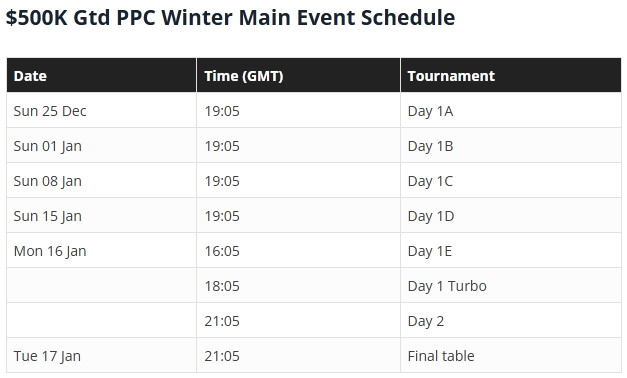The width and height of the screenshot is (627, 378).
Task: Click the Day 1E tournament cell
Action: [x=511, y=250]
